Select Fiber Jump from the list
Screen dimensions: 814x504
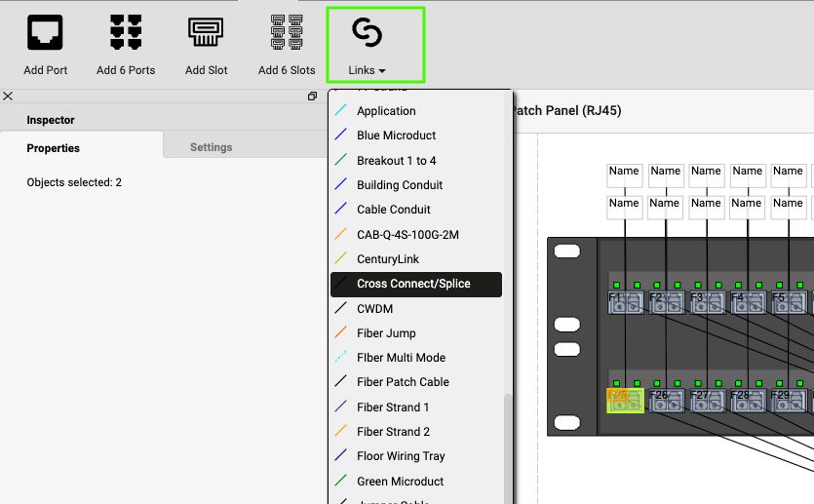[386, 333]
